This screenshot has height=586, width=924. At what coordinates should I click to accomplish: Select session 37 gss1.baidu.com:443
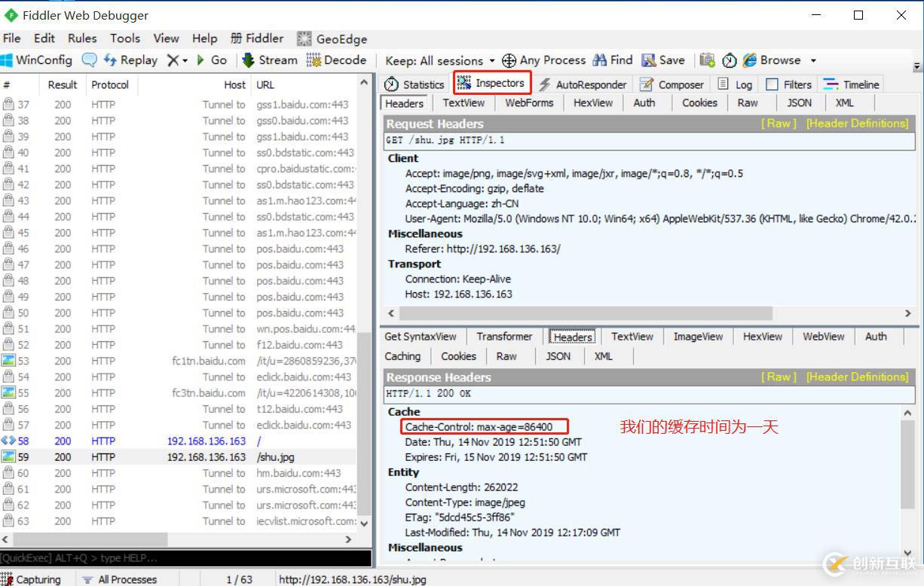179,105
